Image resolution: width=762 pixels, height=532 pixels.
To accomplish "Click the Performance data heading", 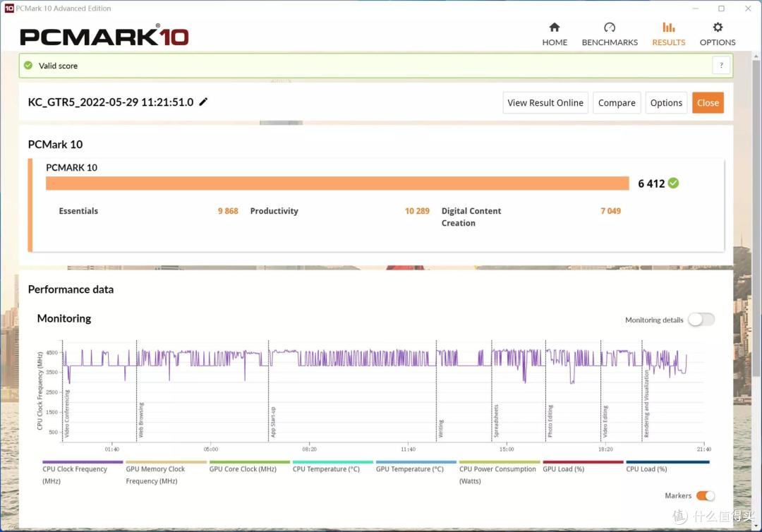I will pyautogui.click(x=71, y=289).
